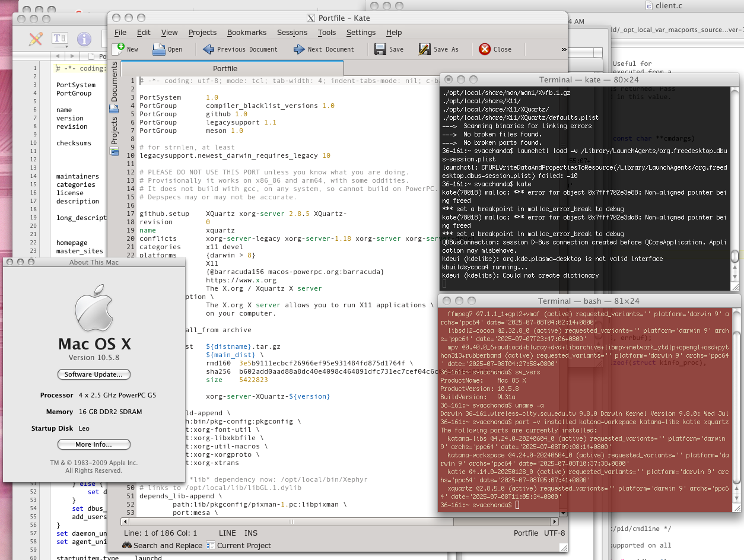Image resolution: width=744 pixels, height=560 pixels.
Task: Click the Next Document arrow icon
Action: click(300, 49)
